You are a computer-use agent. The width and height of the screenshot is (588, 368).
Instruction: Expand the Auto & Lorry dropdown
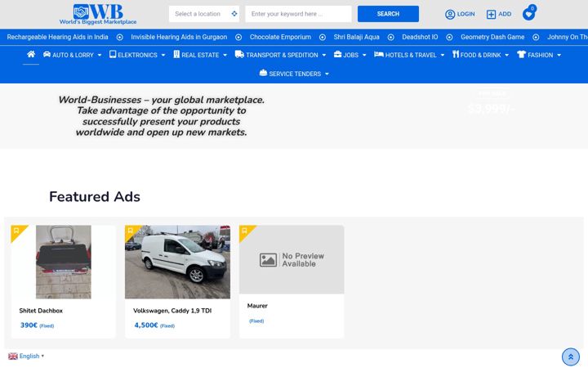tap(73, 55)
